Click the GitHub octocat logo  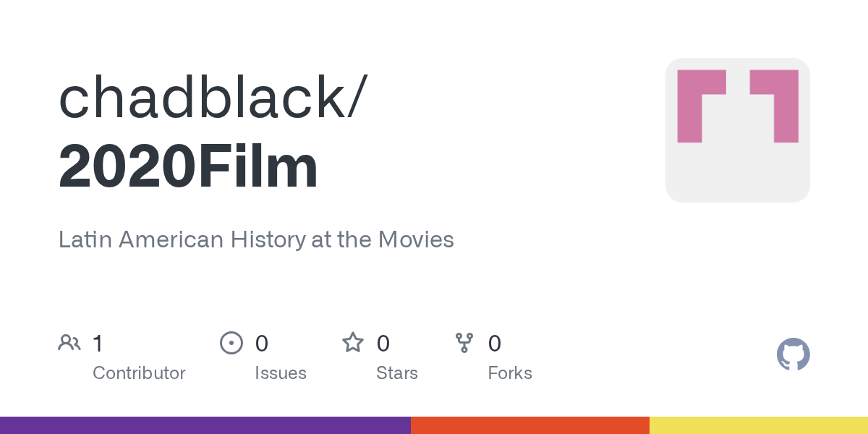coord(793,354)
